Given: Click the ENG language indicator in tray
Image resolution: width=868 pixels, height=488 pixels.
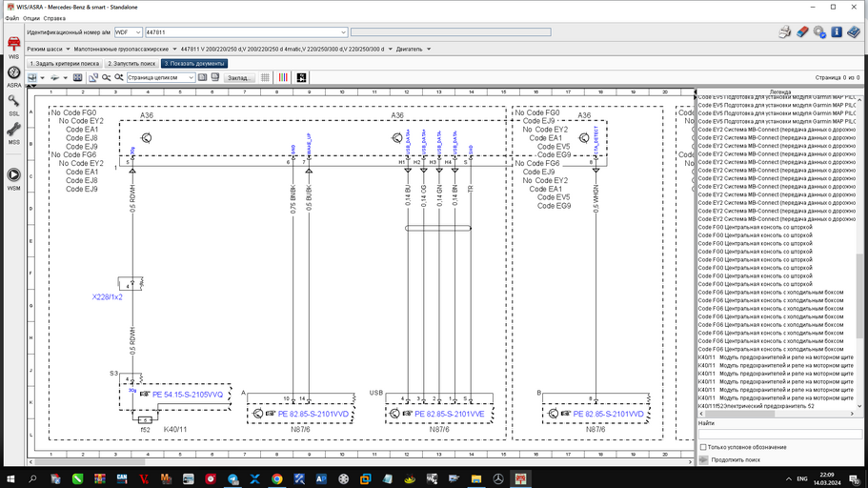Looking at the screenshot, I should (802, 478).
